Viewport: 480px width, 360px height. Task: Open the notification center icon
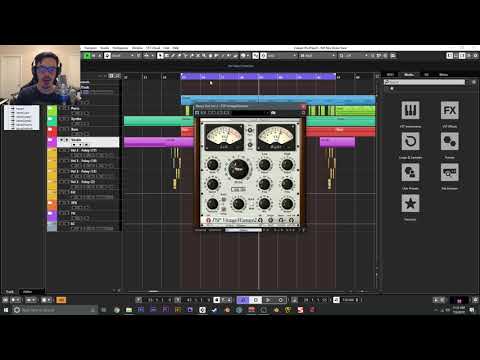click(x=472, y=310)
